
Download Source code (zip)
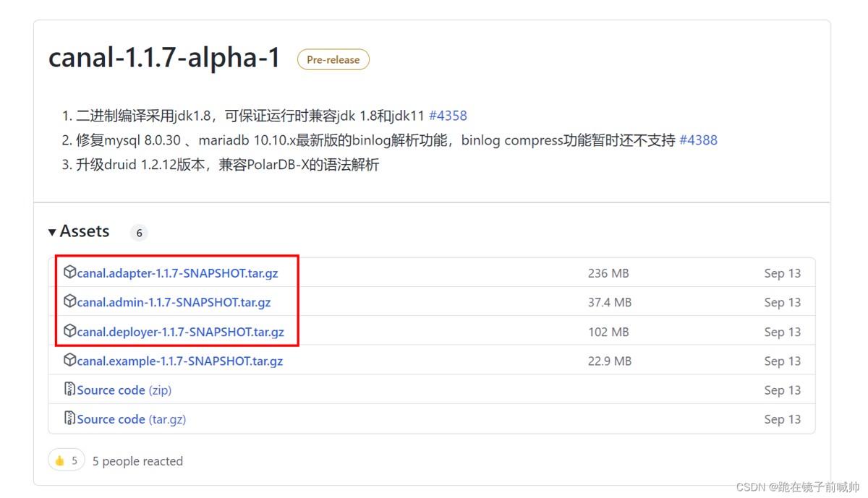[124, 390]
